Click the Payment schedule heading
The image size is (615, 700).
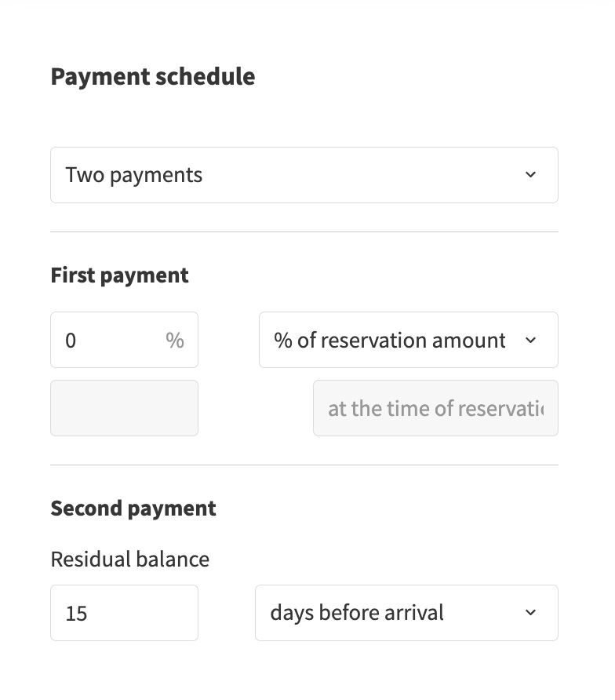pos(152,77)
